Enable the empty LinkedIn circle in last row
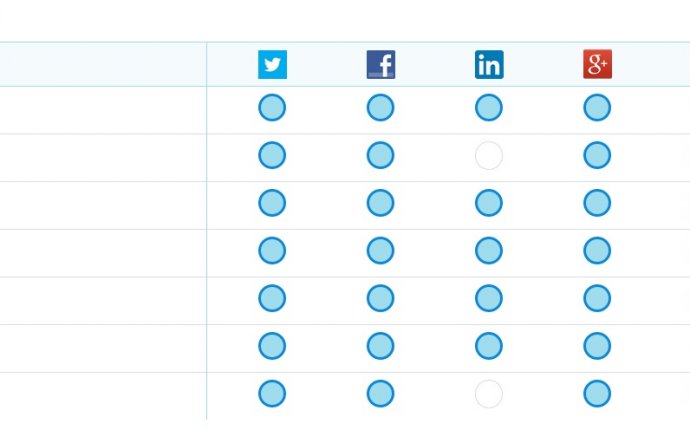This screenshot has height=430, width=690. pos(488,394)
